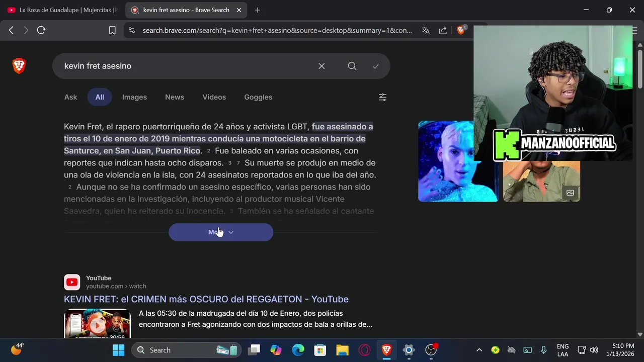Viewport: 644px width, 362px height.
Task: Open the Windows Start menu
Action: [119, 350]
